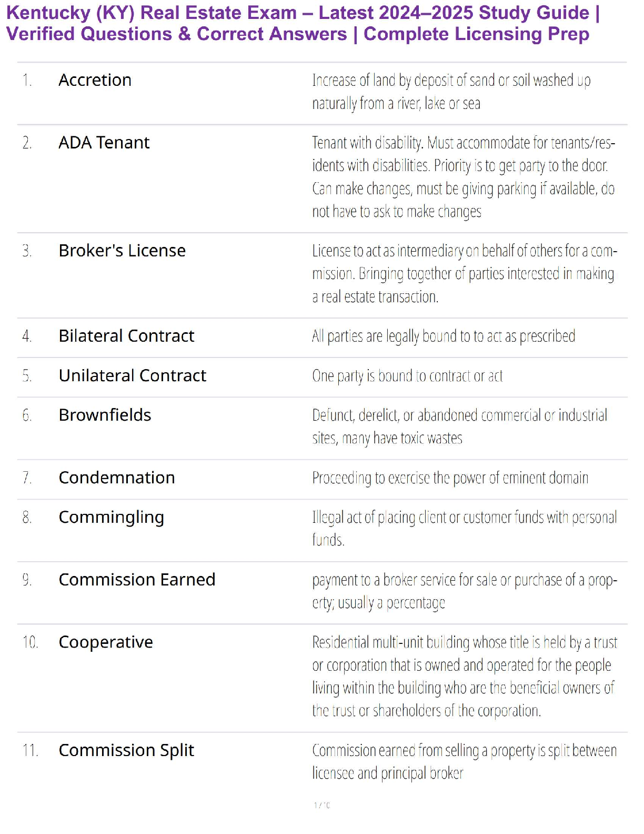The height and width of the screenshot is (834, 644).
Task: Click the Brownfields definition about toxic wastes
Action: click(459, 426)
